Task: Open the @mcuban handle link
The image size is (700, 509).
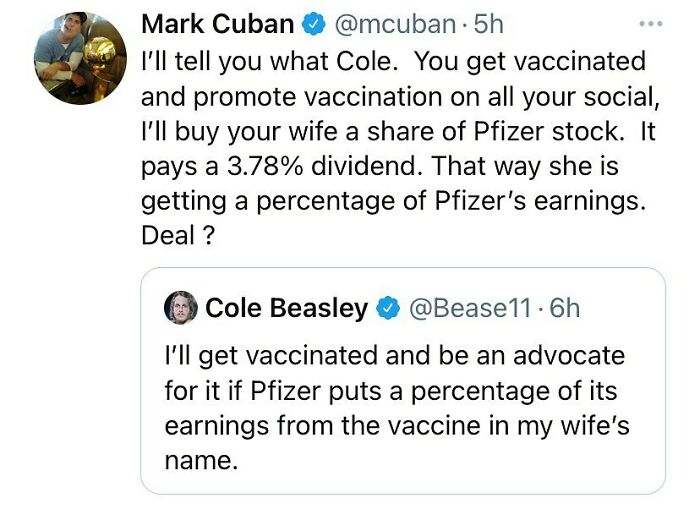Action: pos(395,24)
